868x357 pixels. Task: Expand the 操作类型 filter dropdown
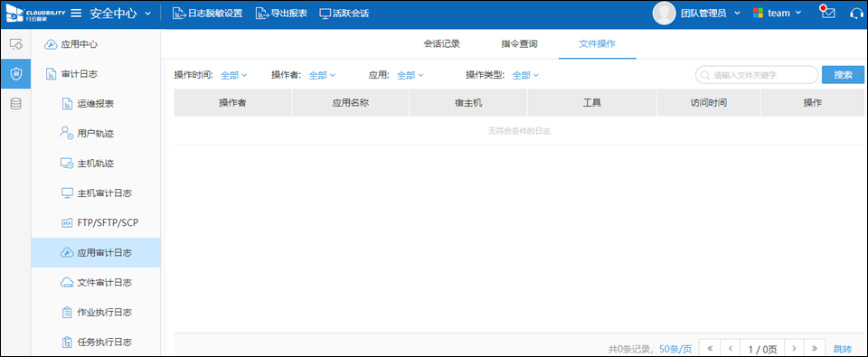click(525, 75)
